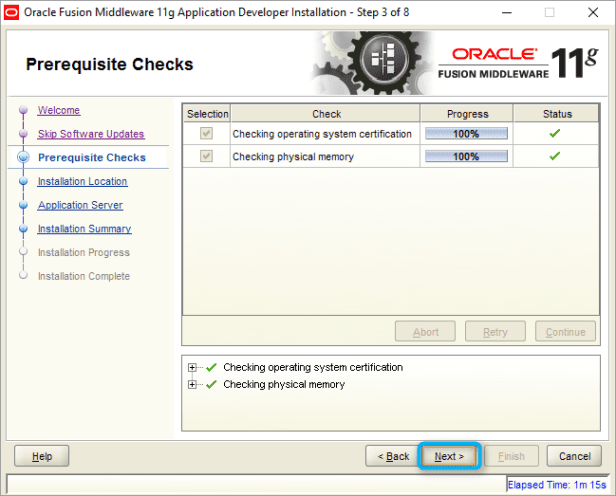The height and width of the screenshot is (496, 616).
Task: Open the Installation Location step
Action: (82, 181)
